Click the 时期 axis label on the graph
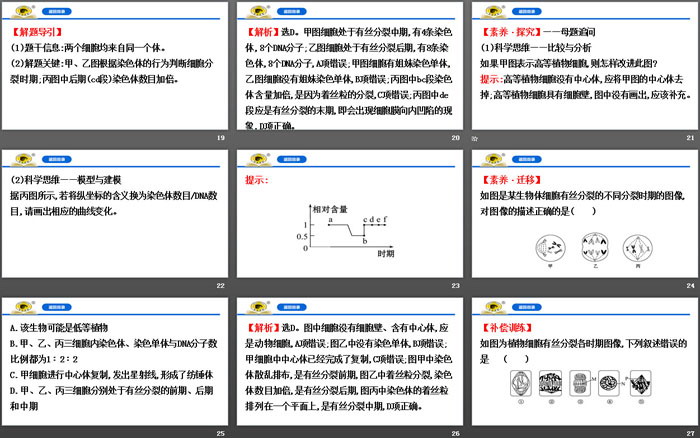The height and width of the screenshot is (438, 700). tap(386, 254)
